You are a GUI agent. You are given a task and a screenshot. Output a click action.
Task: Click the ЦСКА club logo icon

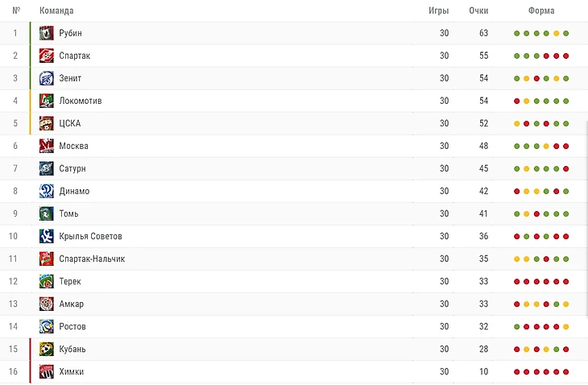coord(46,123)
